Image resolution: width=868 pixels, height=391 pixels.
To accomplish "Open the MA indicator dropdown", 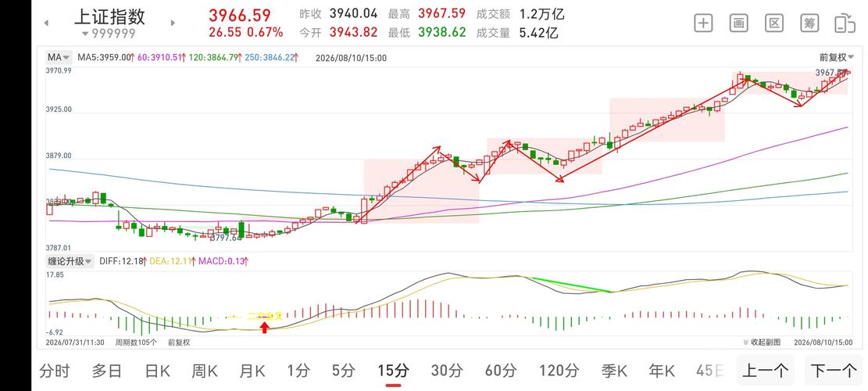I will [x=59, y=57].
